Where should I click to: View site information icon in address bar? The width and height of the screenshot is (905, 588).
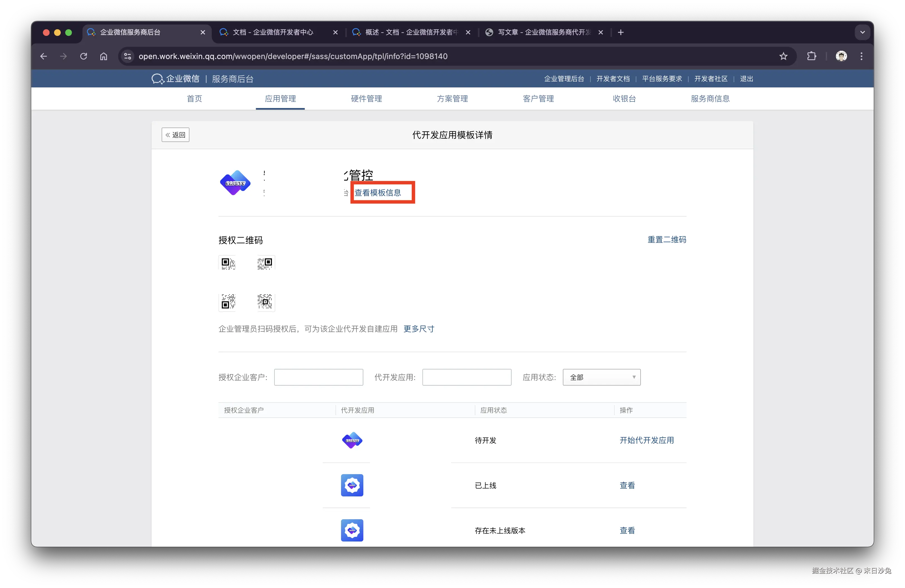pyautogui.click(x=128, y=56)
